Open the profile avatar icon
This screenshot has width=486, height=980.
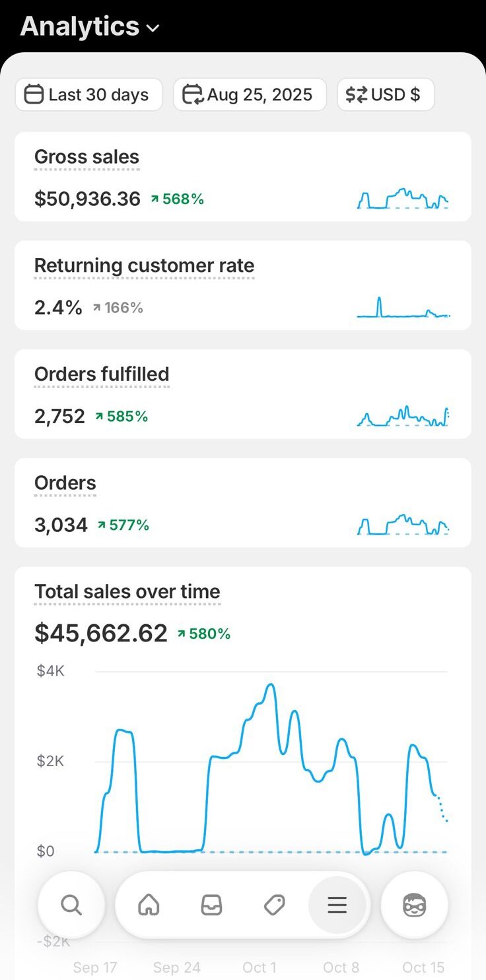(414, 905)
